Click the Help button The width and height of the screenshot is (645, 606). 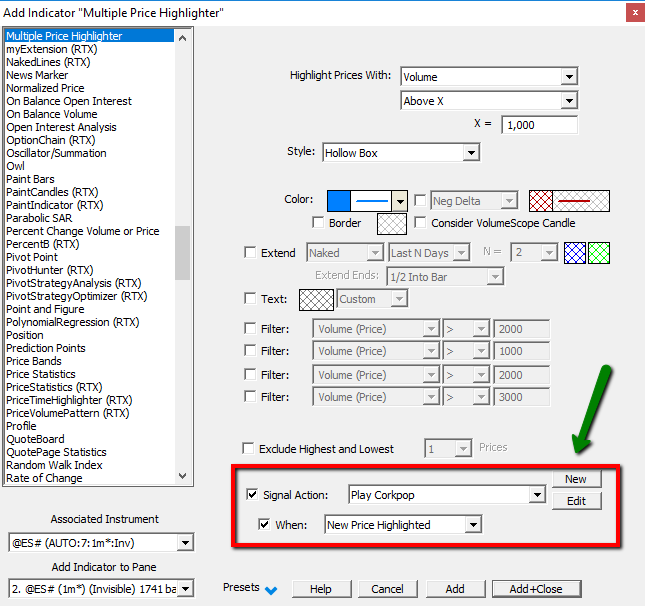(x=321, y=589)
